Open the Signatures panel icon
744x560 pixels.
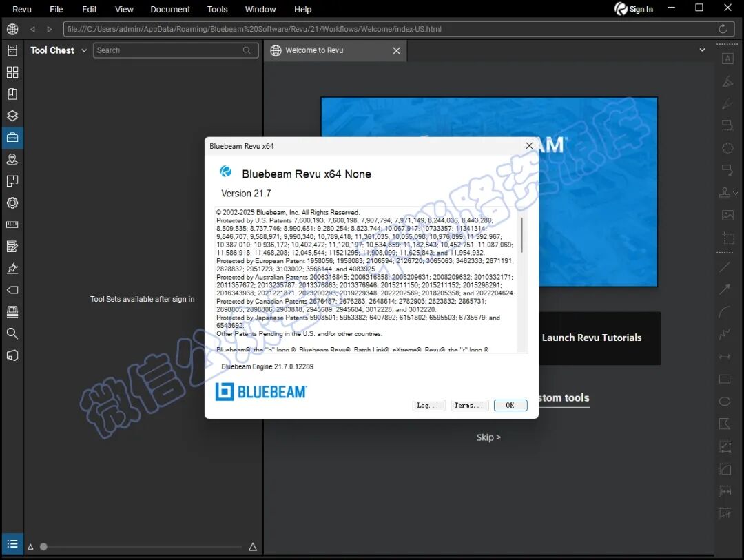point(12,268)
